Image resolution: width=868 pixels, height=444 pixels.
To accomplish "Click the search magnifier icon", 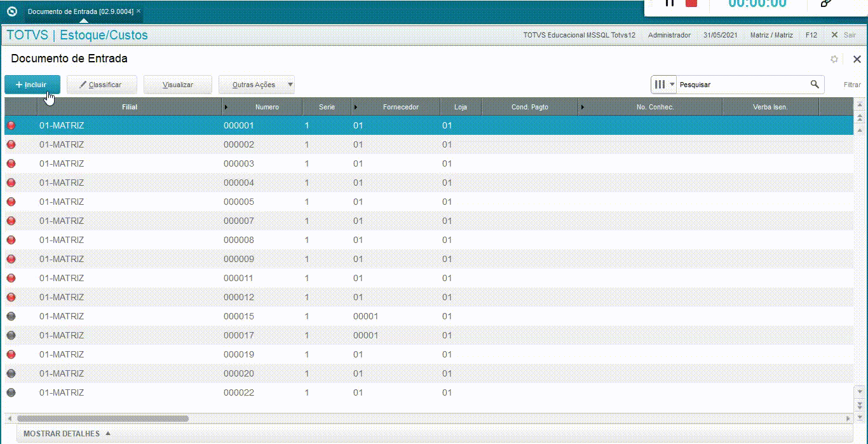I will pyautogui.click(x=815, y=84).
